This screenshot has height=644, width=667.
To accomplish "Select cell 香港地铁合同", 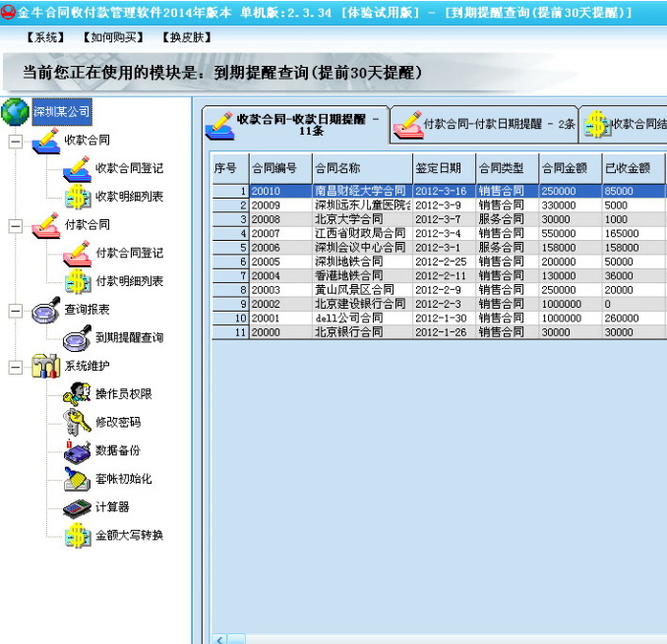I will [x=362, y=275].
